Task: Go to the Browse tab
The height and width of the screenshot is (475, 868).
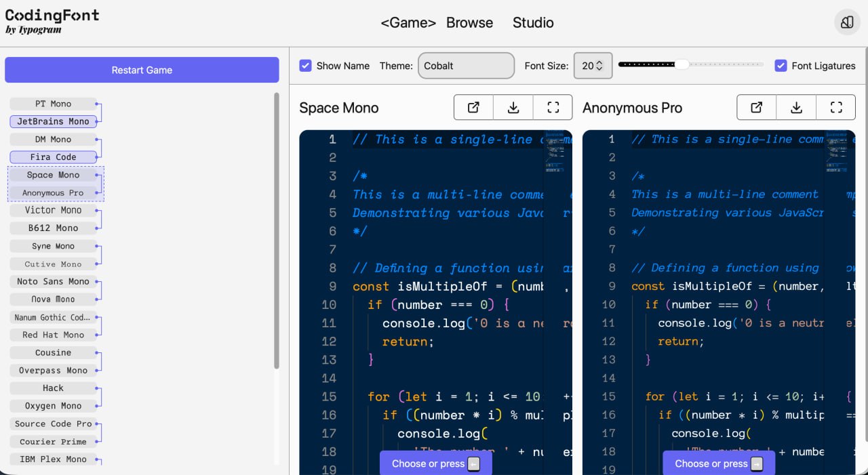Action: point(469,22)
